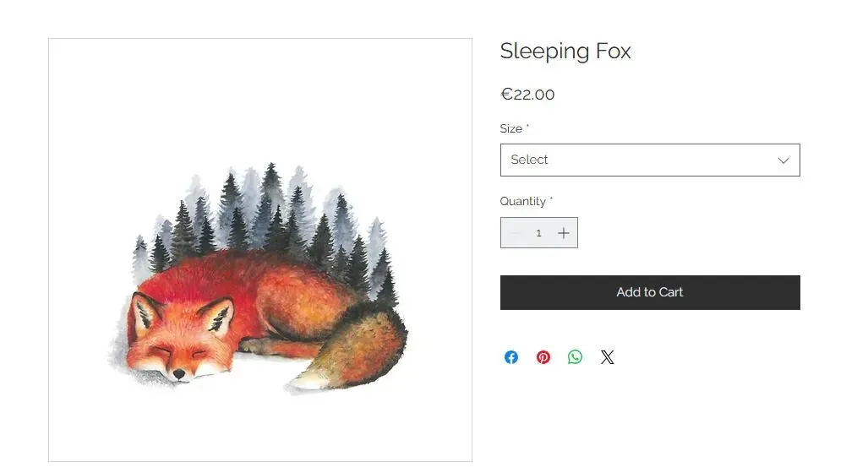Click the Size dropdown chevron arrow
The width and height of the screenshot is (868, 467).
pyautogui.click(x=783, y=160)
